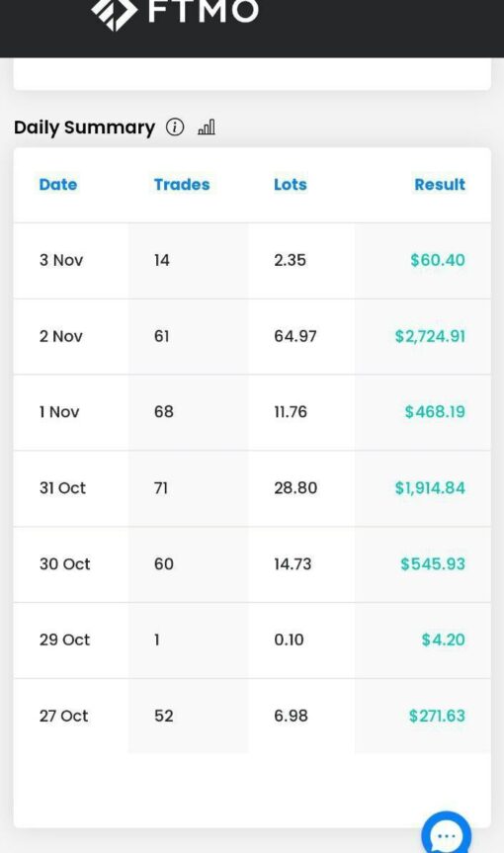Open the Daily Summary info icon
Screen dimensions: 504x853
175,128
